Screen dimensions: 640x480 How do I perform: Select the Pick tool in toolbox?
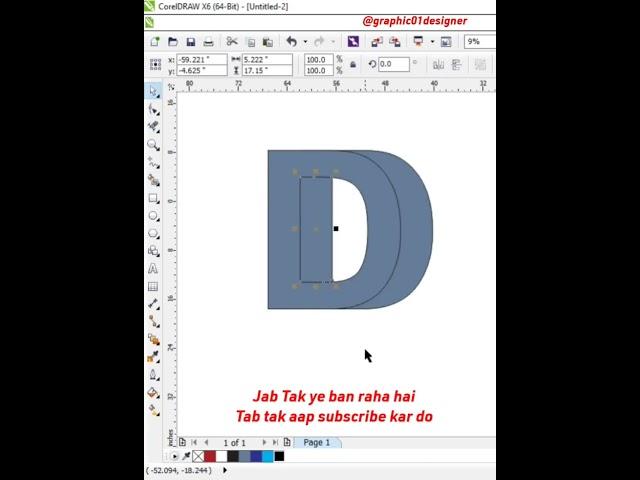[x=153, y=91]
